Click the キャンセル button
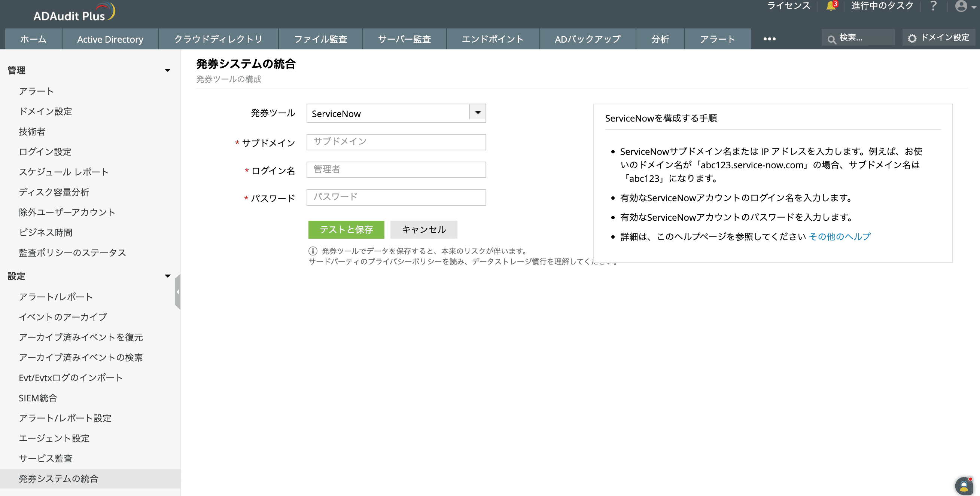Image resolution: width=980 pixels, height=496 pixels. coord(423,230)
